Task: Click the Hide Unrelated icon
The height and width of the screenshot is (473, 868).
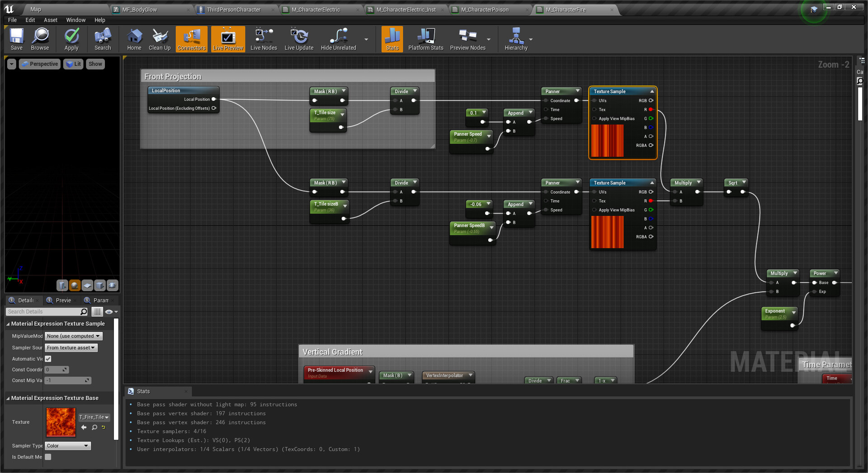Action: (338, 39)
